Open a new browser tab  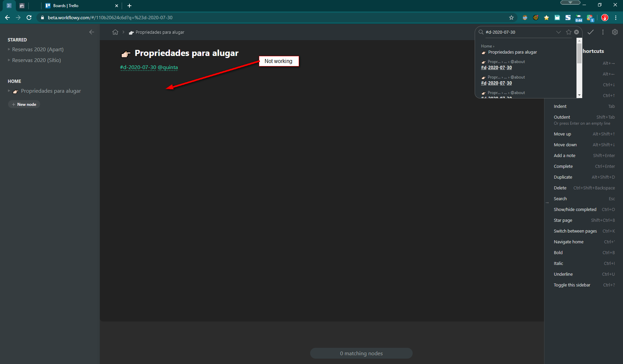[x=129, y=6]
